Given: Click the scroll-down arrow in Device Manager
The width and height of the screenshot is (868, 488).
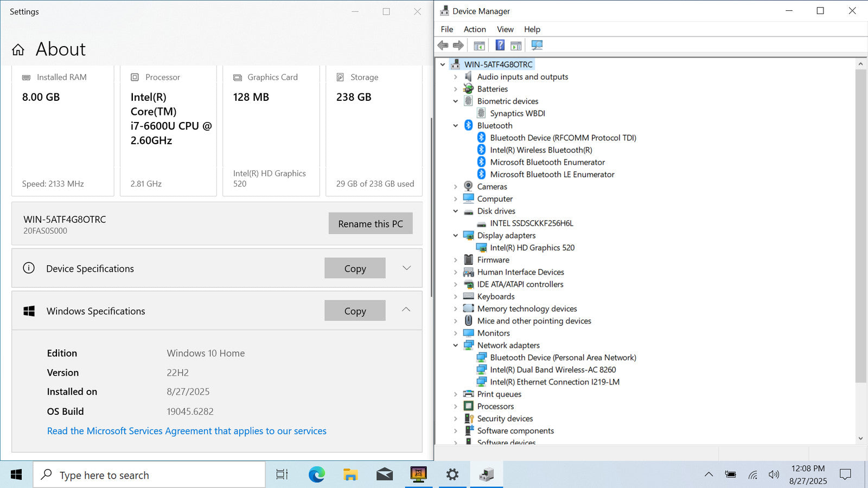Looking at the screenshot, I should coord(860,439).
